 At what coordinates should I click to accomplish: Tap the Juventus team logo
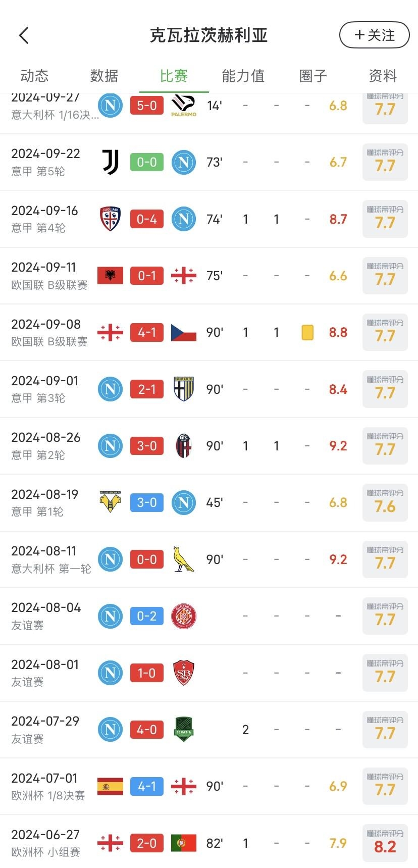(x=110, y=162)
